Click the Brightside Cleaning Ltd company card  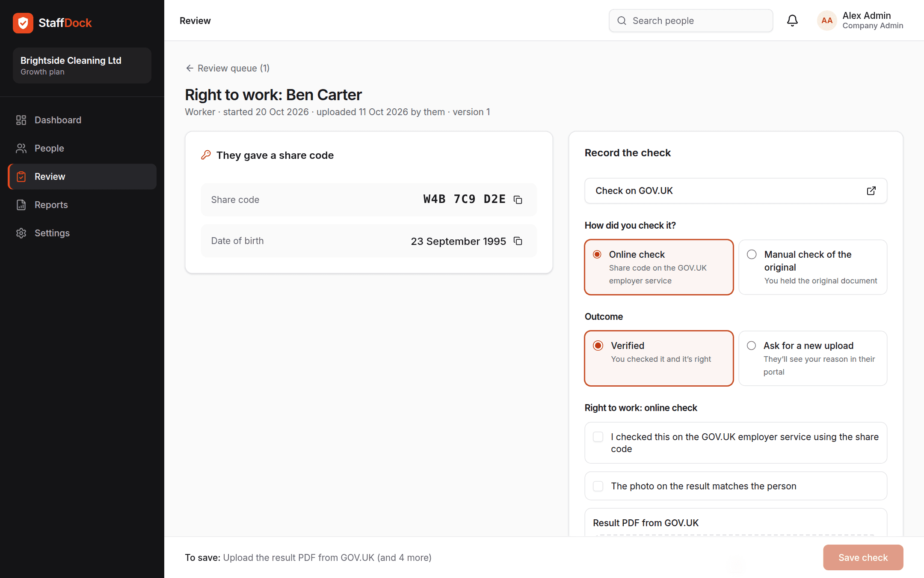(82, 66)
